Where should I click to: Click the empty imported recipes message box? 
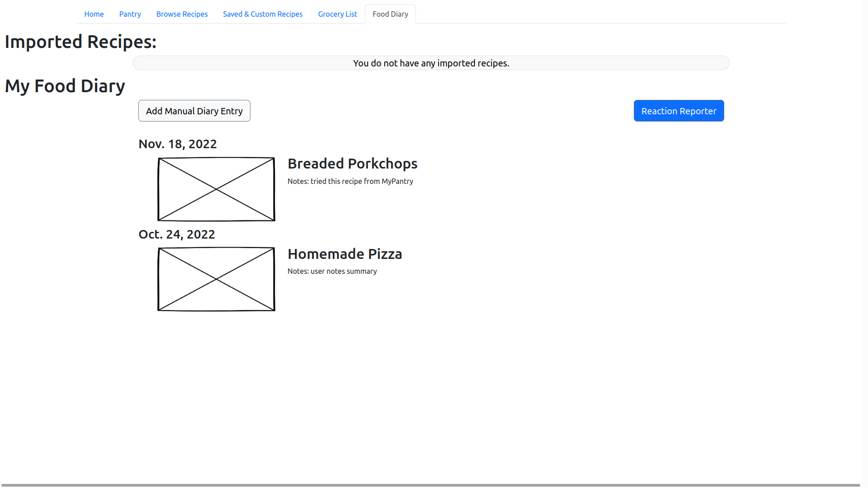pyautogui.click(x=431, y=63)
